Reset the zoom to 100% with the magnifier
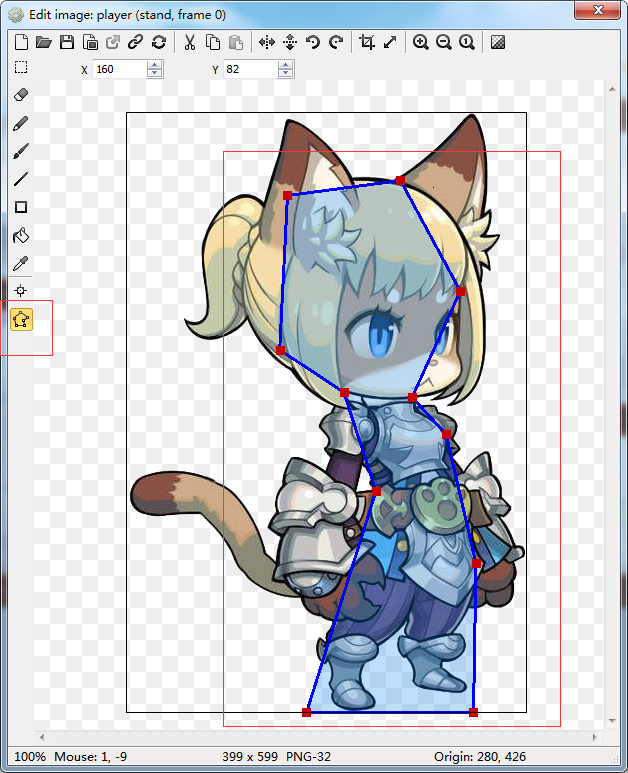628x773 pixels. click(x=467, y=42)
